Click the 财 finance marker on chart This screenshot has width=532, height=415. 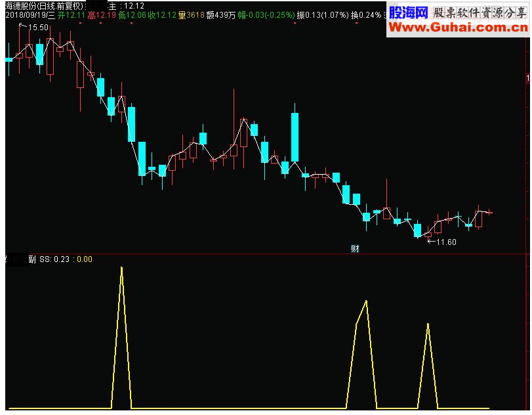click(355, 249)
